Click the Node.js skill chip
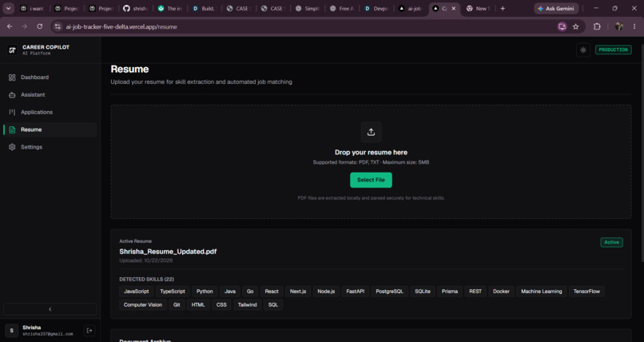Screen dimensions: 644x342 tap(326, 292)
